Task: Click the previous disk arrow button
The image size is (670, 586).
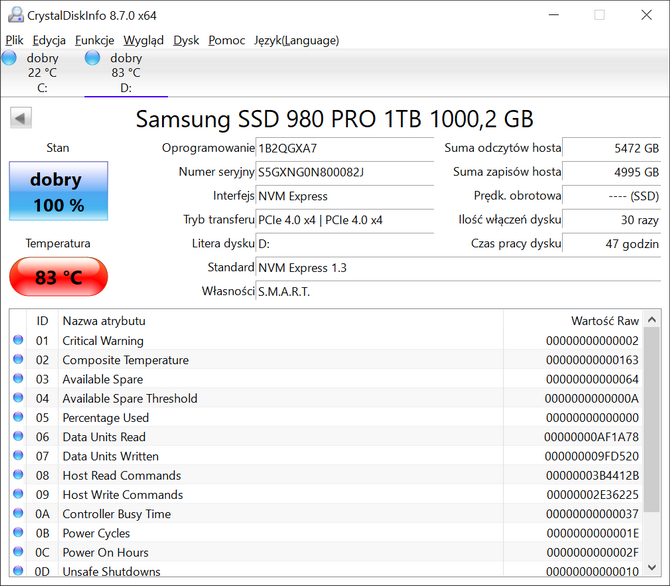Action: click(x=21, y=118)
